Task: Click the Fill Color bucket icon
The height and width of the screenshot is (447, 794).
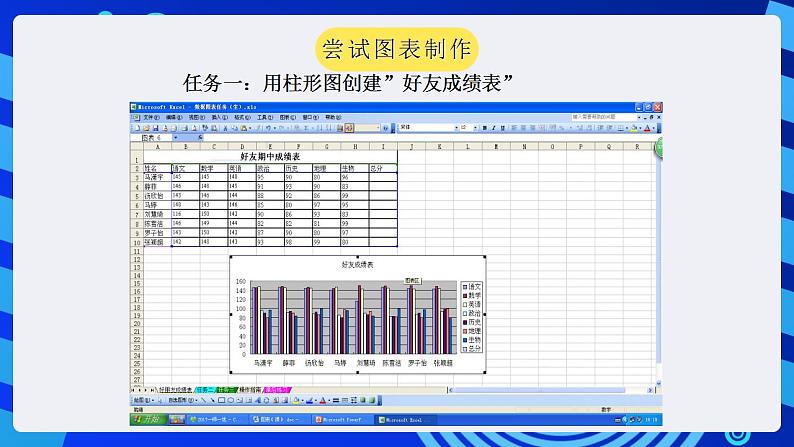Action: pos(634,128)
